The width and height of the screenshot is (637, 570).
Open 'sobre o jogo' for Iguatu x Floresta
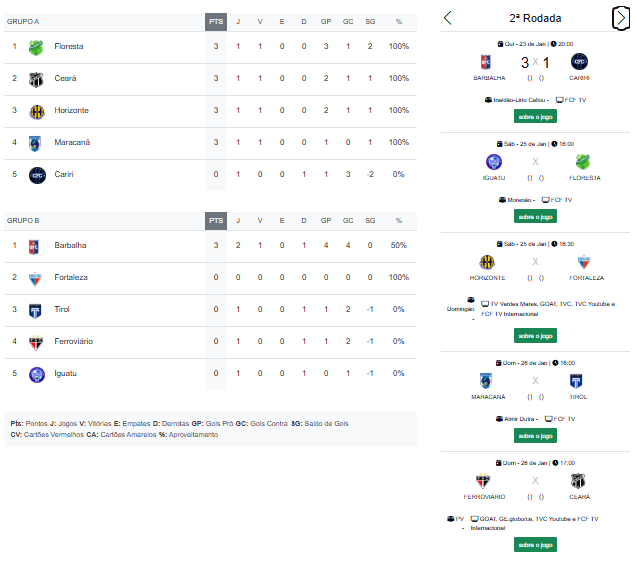click(535, 217)
